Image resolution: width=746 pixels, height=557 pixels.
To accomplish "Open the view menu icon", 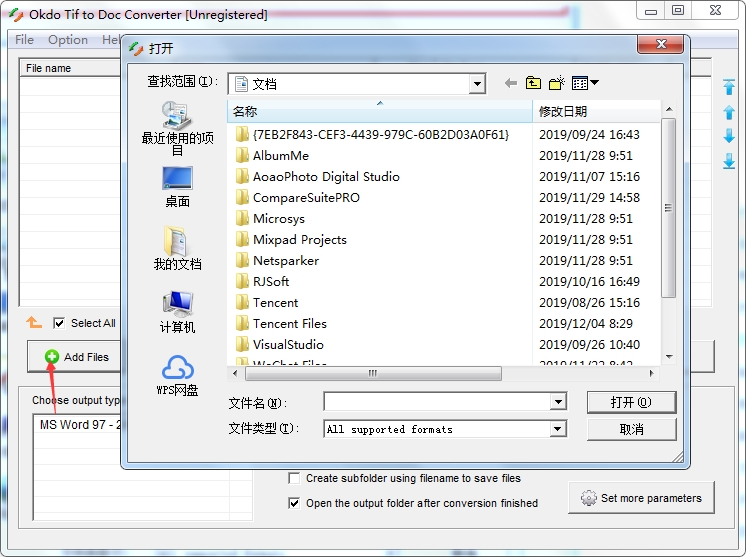I will (x=585, y=83).
